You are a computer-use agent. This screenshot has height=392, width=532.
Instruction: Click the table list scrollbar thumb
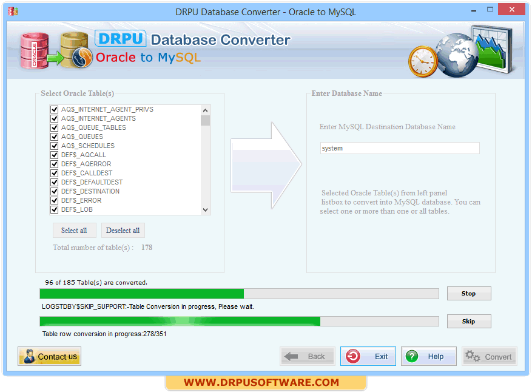(205, 121)
